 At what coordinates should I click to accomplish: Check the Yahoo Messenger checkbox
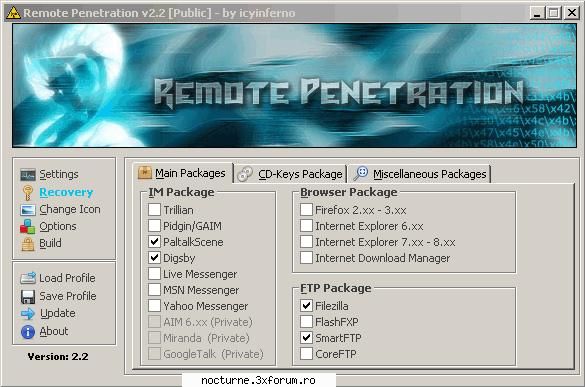coord(154,306)
